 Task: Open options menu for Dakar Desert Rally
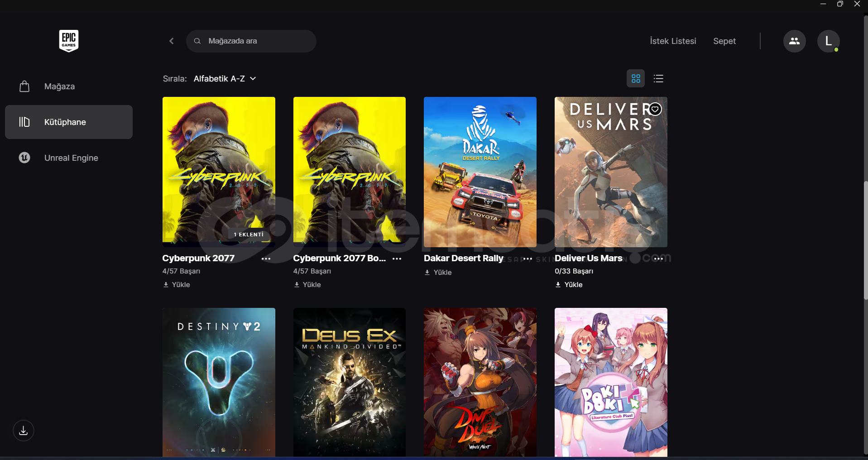pyautogui.click(x=528, y=259)
